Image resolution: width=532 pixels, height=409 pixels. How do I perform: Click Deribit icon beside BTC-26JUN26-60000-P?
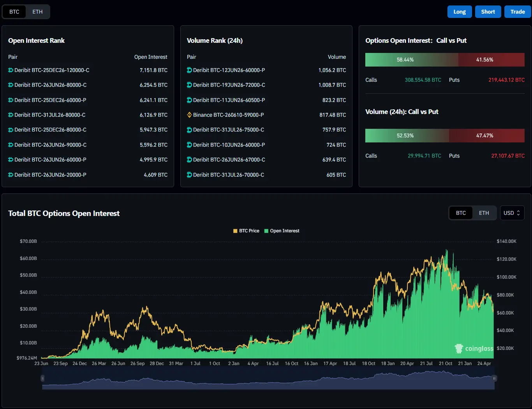pyautogui.click(x=11, y=160)
